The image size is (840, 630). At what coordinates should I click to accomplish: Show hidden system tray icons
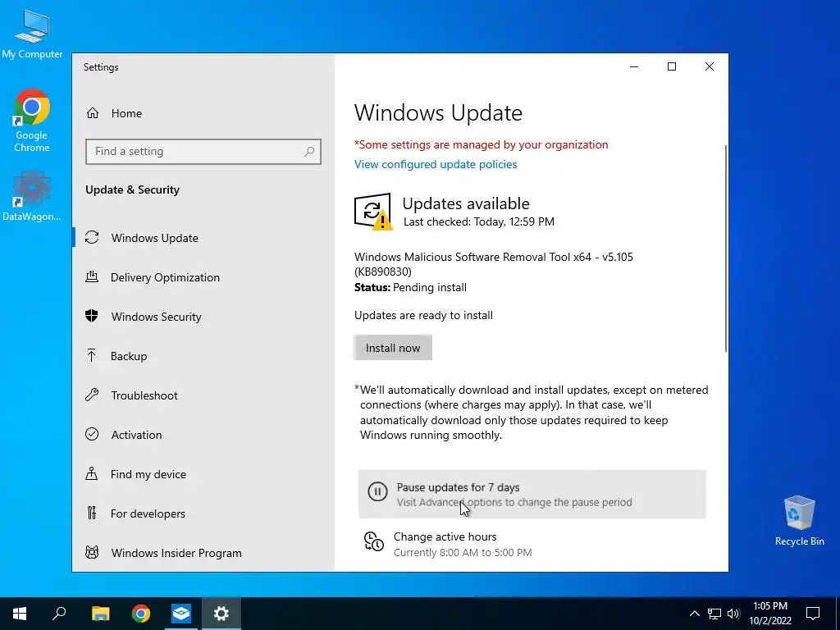click(x=694, y=614)
